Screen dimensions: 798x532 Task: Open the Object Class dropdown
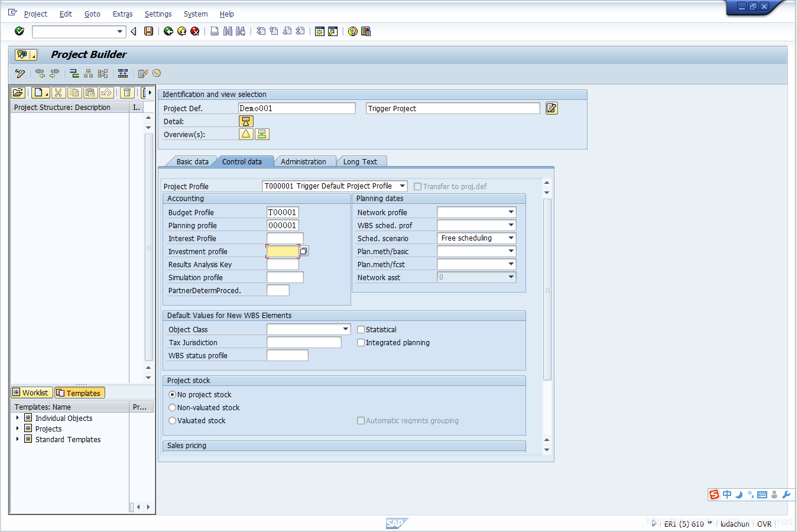coord(346,329)
